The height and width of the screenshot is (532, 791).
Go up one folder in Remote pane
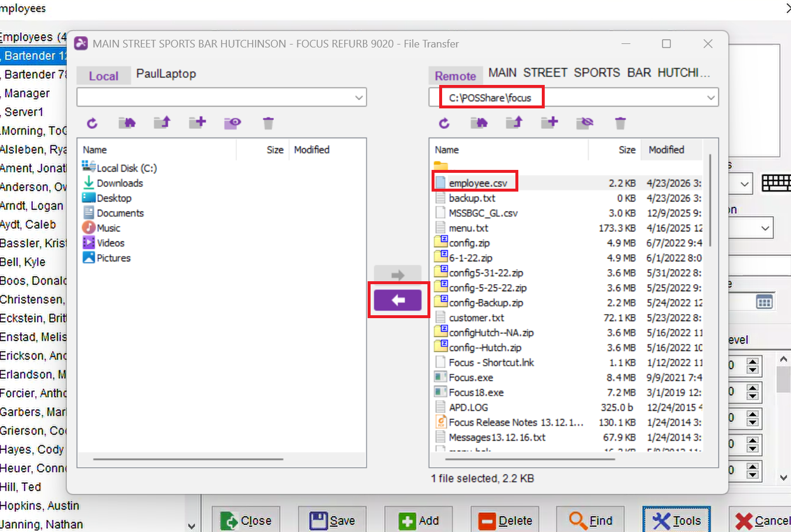(514, 122)
